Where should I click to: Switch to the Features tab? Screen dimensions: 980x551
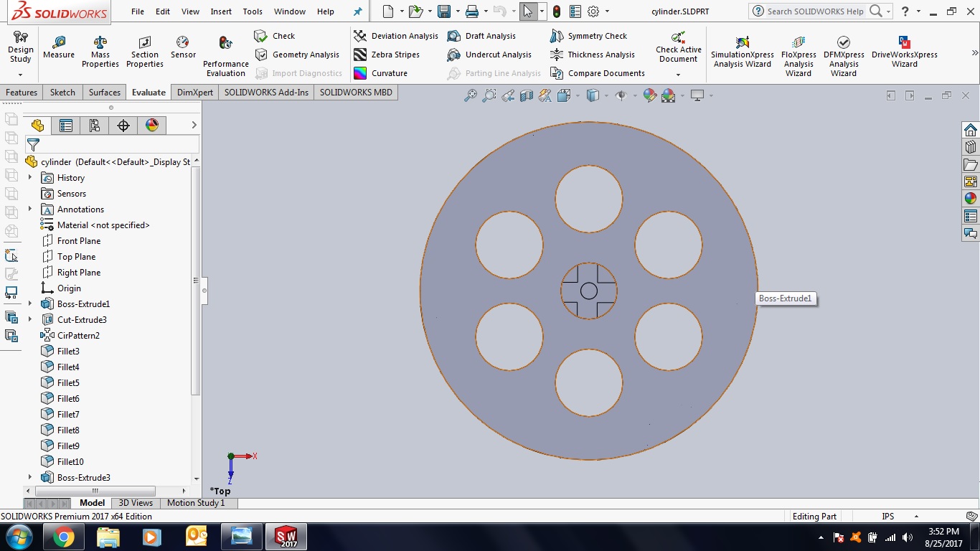(x=22, y=93)
